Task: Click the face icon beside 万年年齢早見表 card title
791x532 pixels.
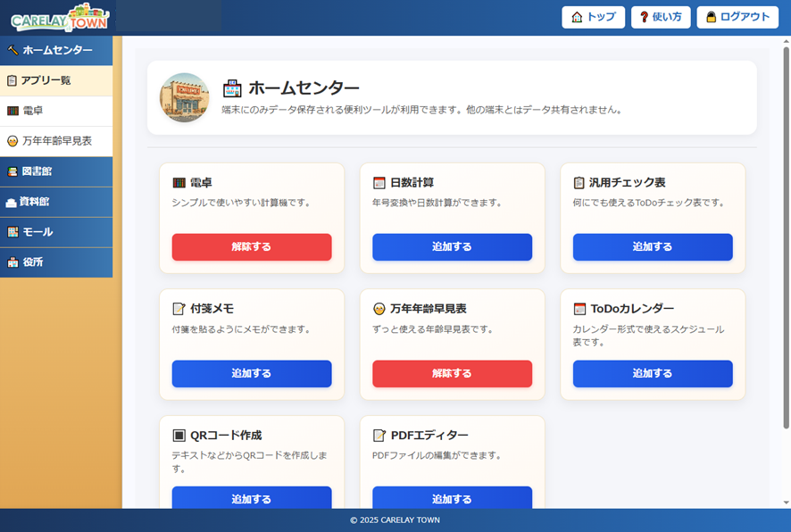Action: coord(379,309)
